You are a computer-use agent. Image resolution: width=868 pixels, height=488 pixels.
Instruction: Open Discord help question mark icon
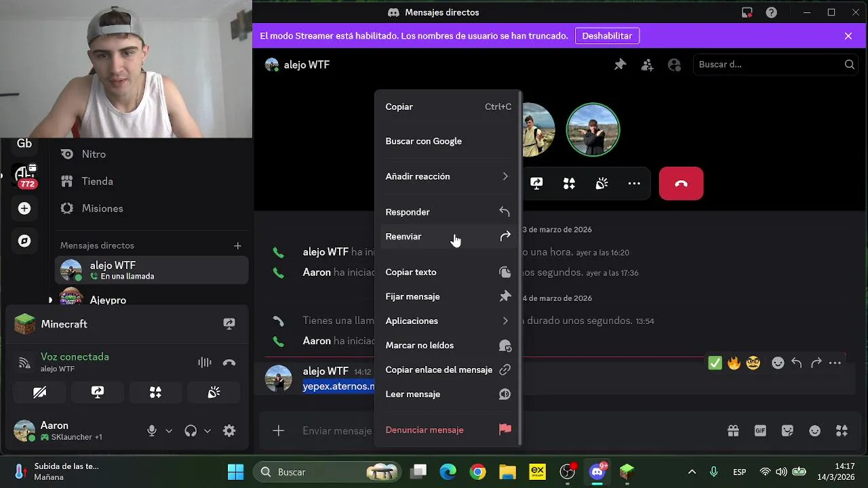tap(771, 12)
